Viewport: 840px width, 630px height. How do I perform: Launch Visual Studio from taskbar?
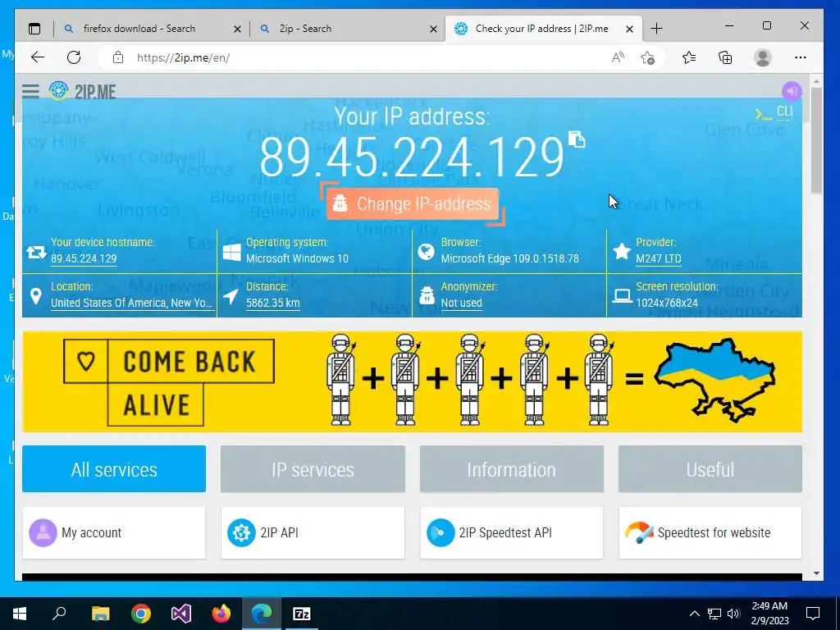tap(181, 614)
